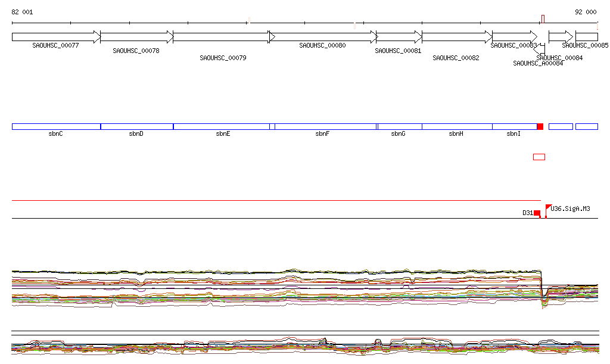
Task: Select the SAOUHSC_00082 gene arrow
Action: coord(456,37)
